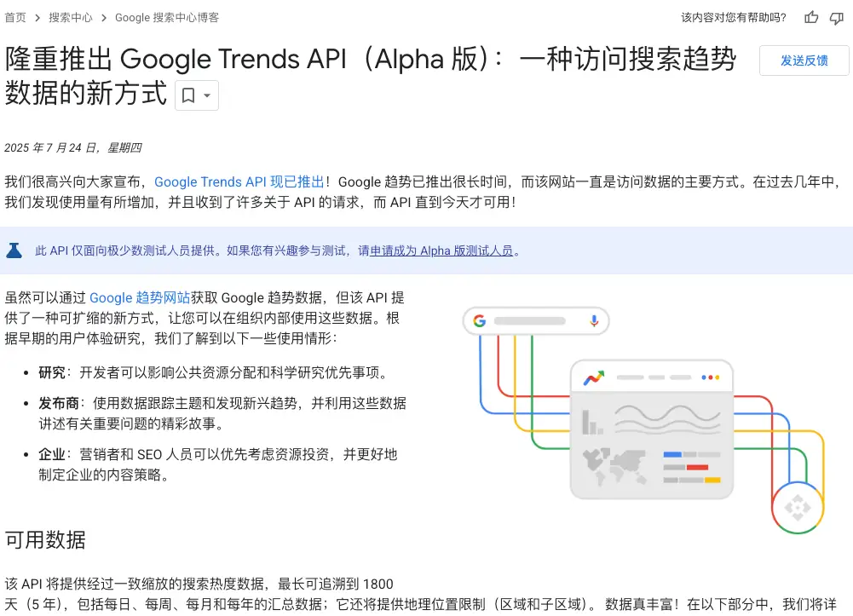Open Google 搜索中心博客 breadcrumb
The width and height of the screenshot is (853, 616).
pos(167,17)
